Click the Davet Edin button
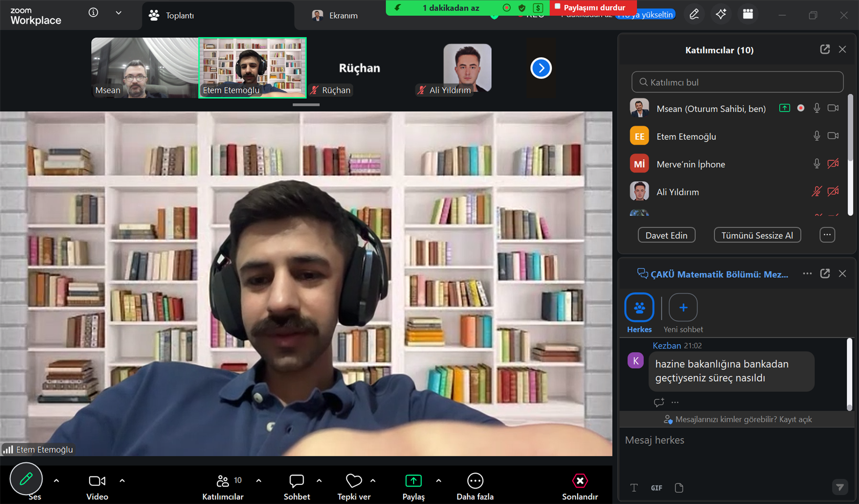The width and height of the screenshot is (859, 504). pos(666,235)
